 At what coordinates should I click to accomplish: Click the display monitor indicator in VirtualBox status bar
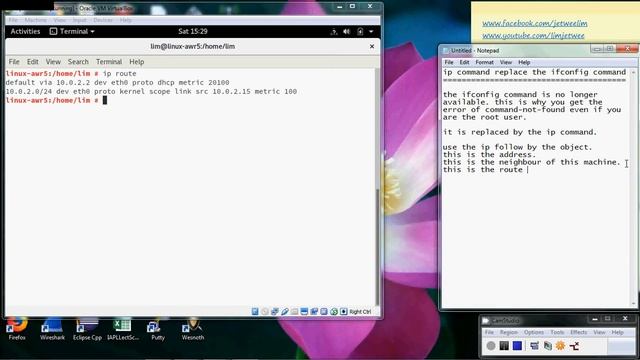point(304,311)
